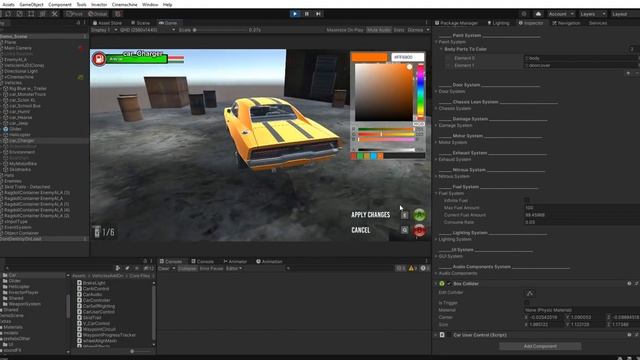Toggle Error Pause in Console
Image resolution: width=640 pixels, height=360 pixels.
tap(211, 268)
